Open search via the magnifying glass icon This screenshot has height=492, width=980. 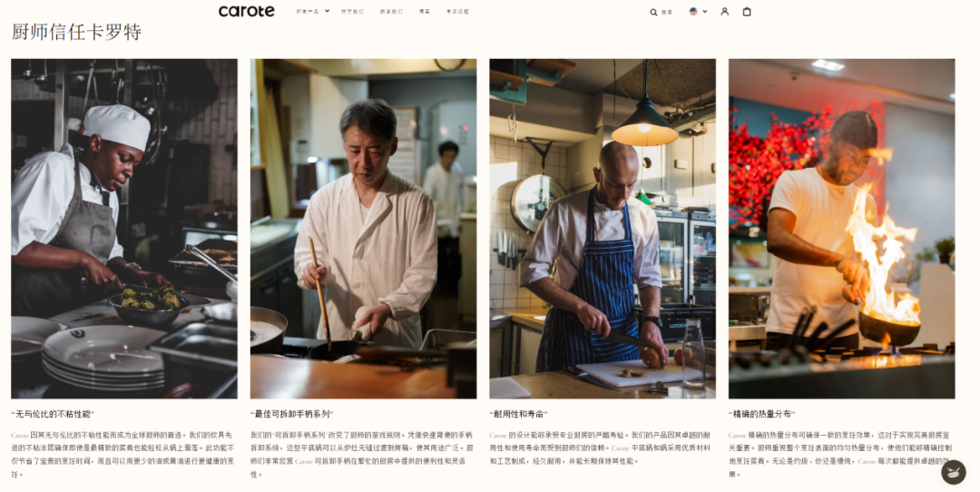tap(653, 12)
